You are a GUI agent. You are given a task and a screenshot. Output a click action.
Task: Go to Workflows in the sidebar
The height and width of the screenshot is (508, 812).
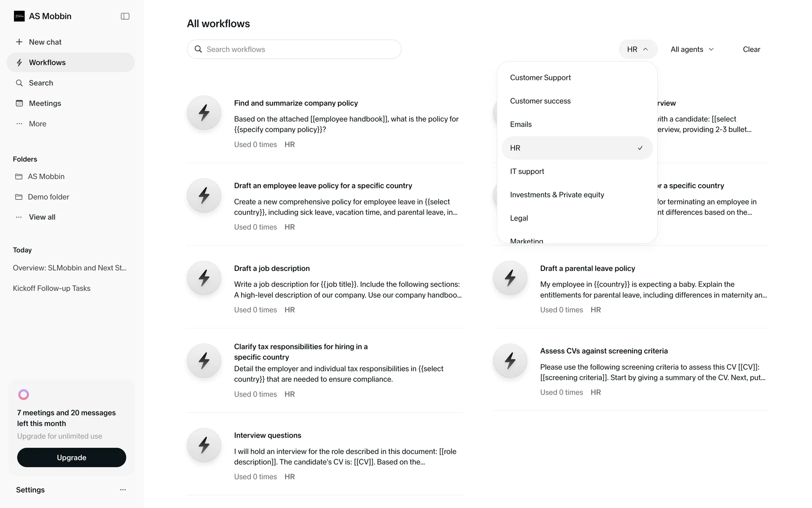(47, 63)
